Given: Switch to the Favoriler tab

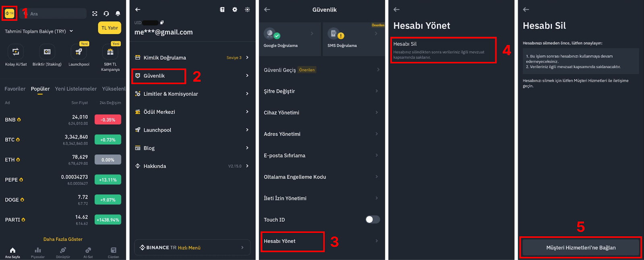Looking at the screenshot, I should (x=14, y=89).
